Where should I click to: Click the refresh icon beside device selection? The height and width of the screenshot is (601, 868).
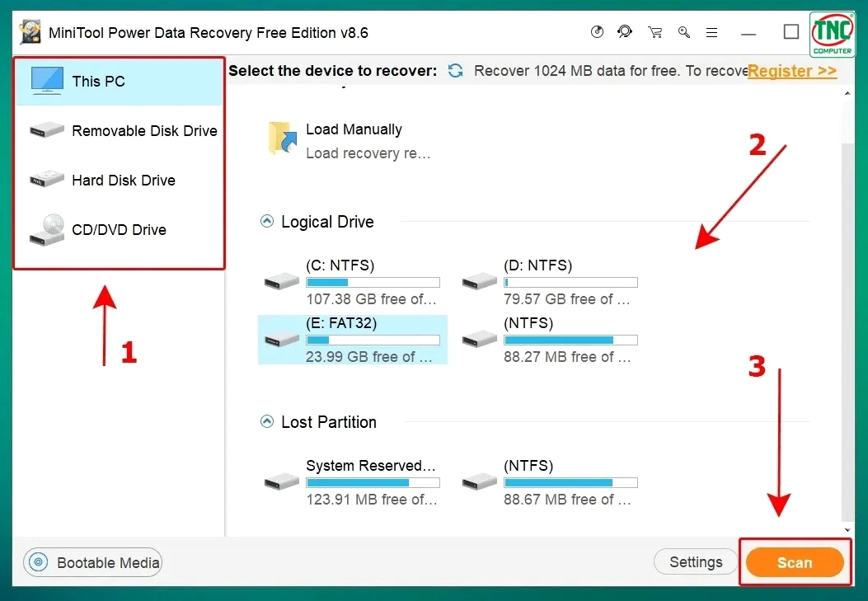coord(455,71)
